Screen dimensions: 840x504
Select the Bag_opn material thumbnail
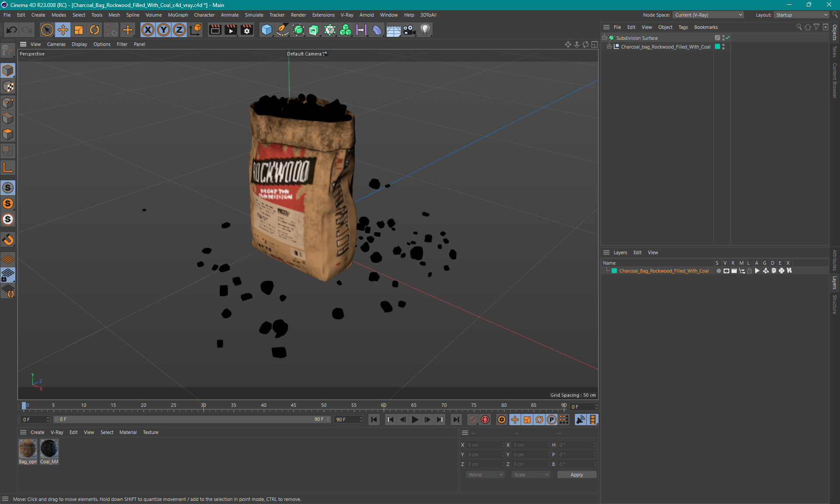tap(28, 448)
